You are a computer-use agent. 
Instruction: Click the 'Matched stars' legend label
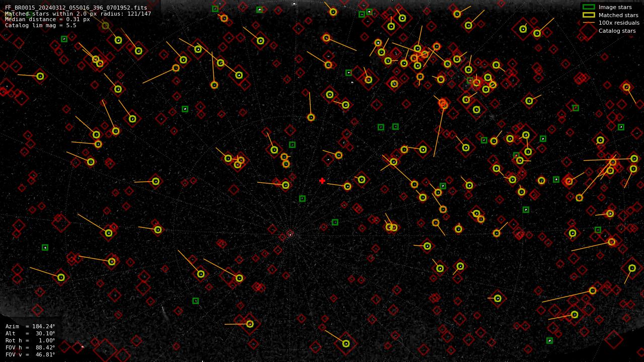(x=618, y=15)
